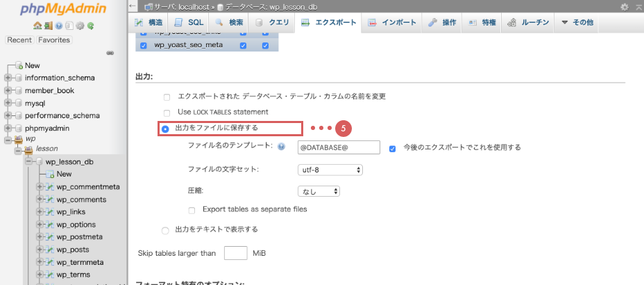Open the utf-8 character set dropdown
The image size is (644, 285).
point(330,170)
